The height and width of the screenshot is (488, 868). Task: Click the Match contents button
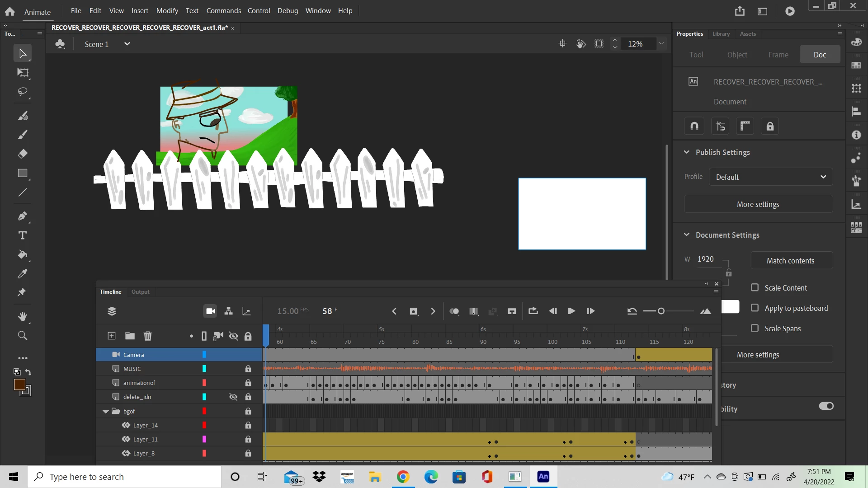pos(790,261)
